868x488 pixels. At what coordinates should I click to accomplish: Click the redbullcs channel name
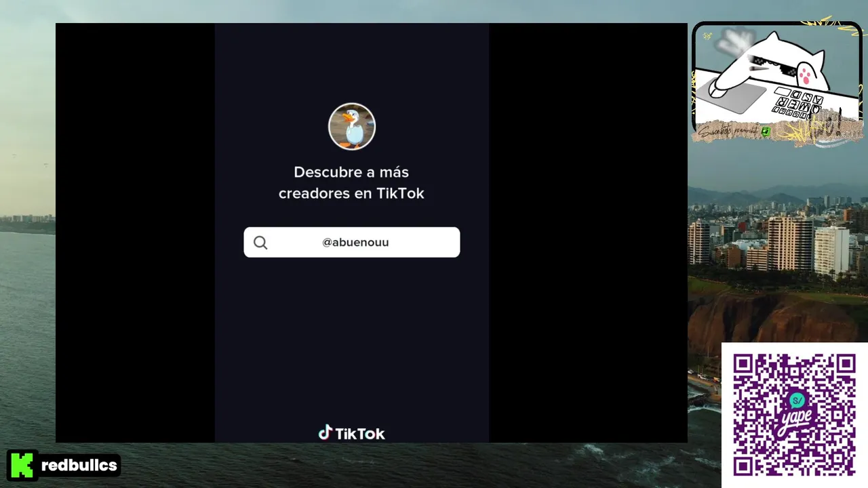coord(79,466)
